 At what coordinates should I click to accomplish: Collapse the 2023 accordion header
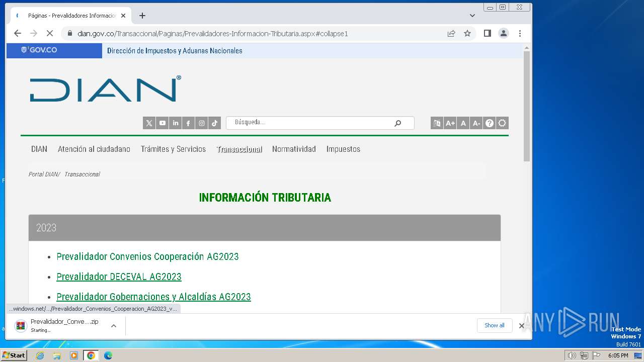click(265, 228)
